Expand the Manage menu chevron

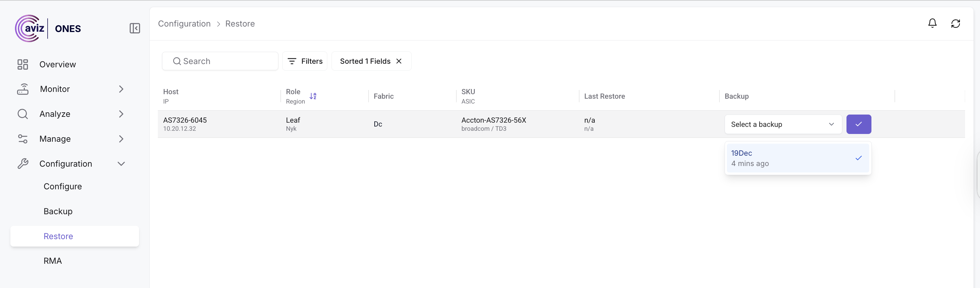(121, 139)
